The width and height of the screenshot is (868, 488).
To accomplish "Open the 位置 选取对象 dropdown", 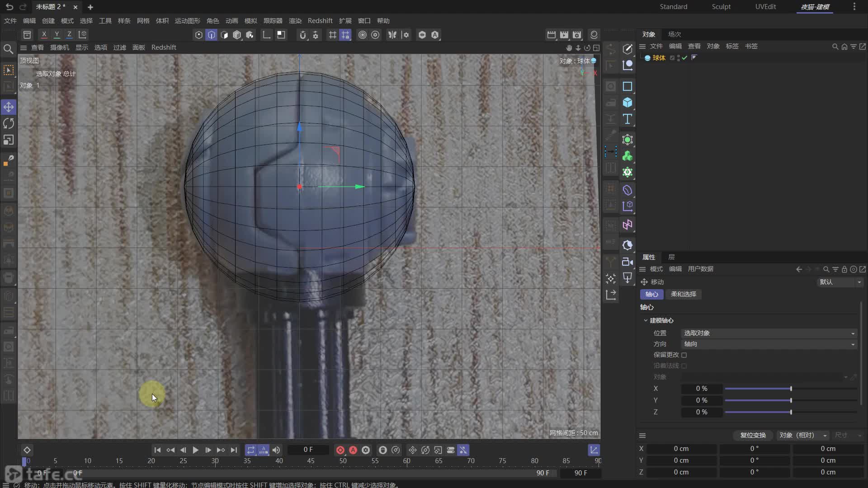I will 769,333.
